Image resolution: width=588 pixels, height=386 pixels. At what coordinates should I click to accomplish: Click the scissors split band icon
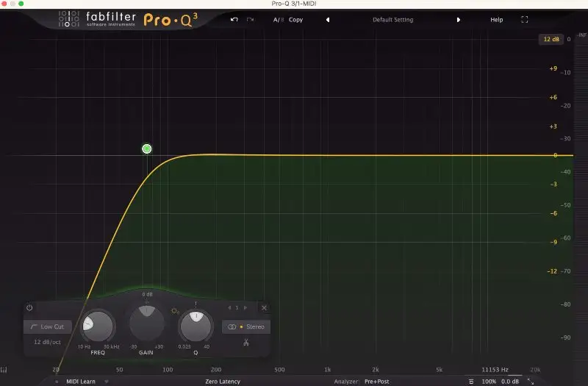(246, 342)
